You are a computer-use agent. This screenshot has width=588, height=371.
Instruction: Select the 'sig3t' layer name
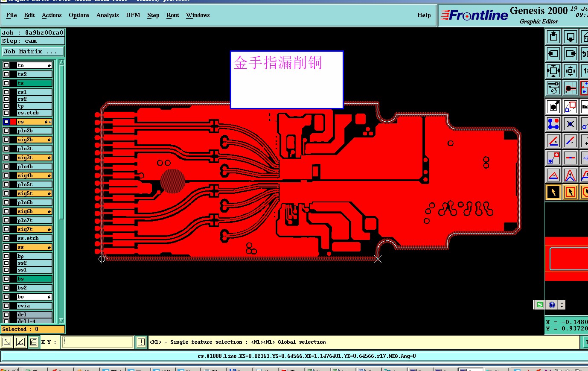[35, 158]
